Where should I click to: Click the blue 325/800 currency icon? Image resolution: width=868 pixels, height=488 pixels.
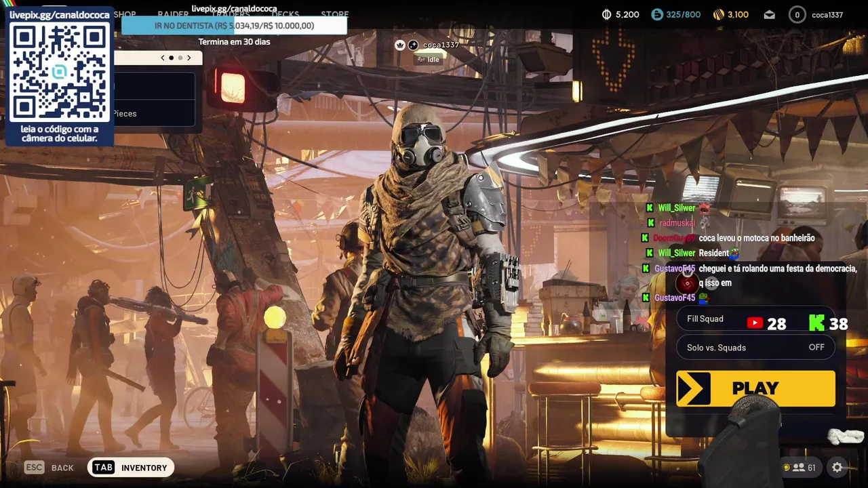coord(657,14)
